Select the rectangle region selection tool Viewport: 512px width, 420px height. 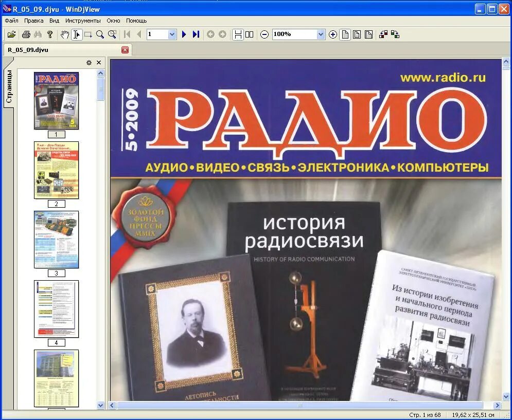click(88, 34)
